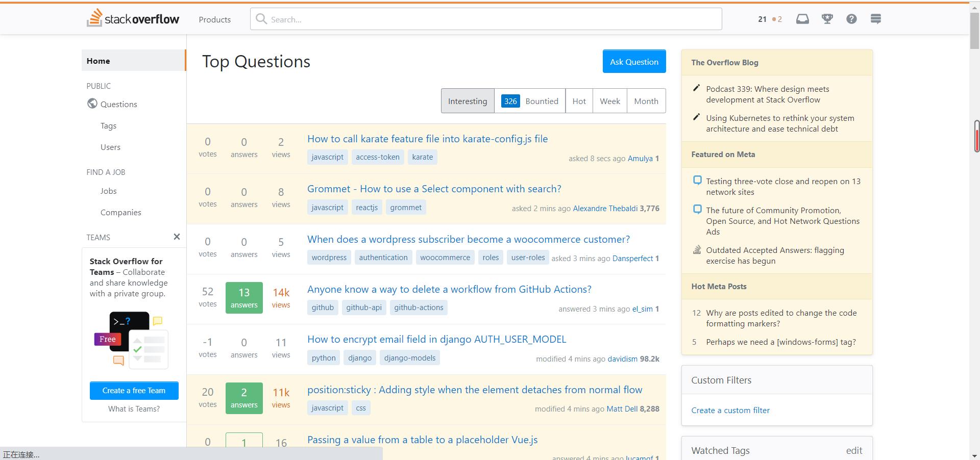Click the magnifier icon in search box
This screenshot has height=460, width=980.
[x=261, y=19]
